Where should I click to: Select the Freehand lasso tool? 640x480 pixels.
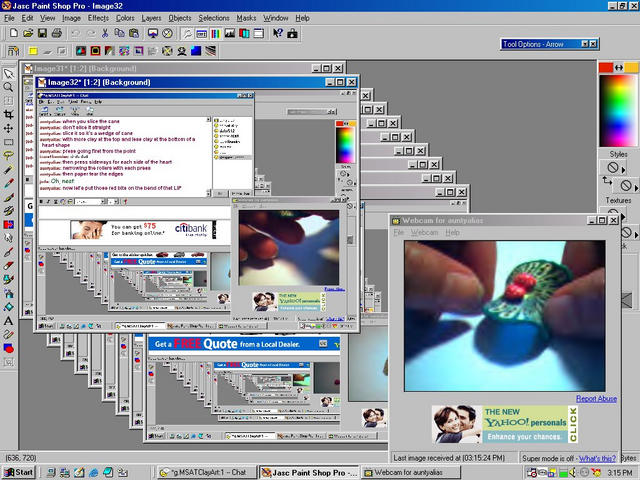coord(9,156)
